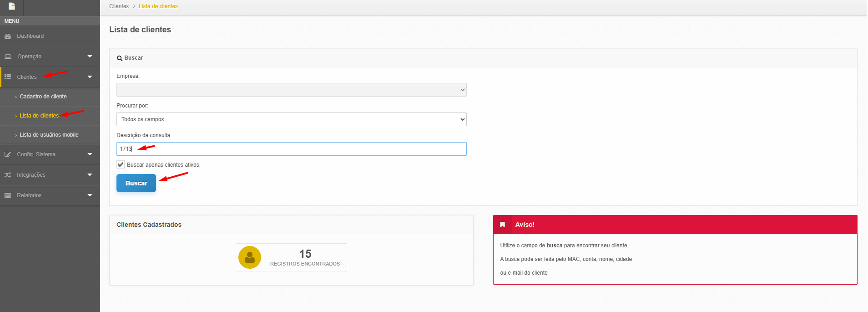Open Lista de usuários mobile item
The width and height of the screenshot is (868, 312).
point(49,135)
